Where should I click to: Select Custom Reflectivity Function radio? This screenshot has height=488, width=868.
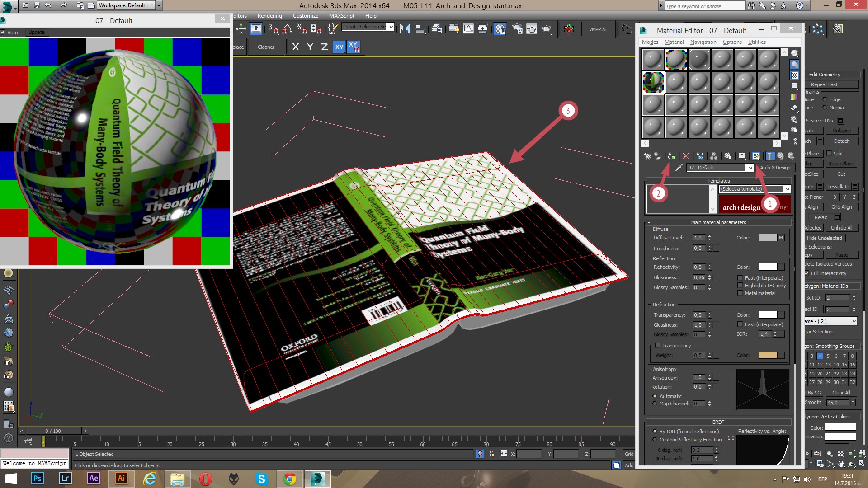[655, 440]
